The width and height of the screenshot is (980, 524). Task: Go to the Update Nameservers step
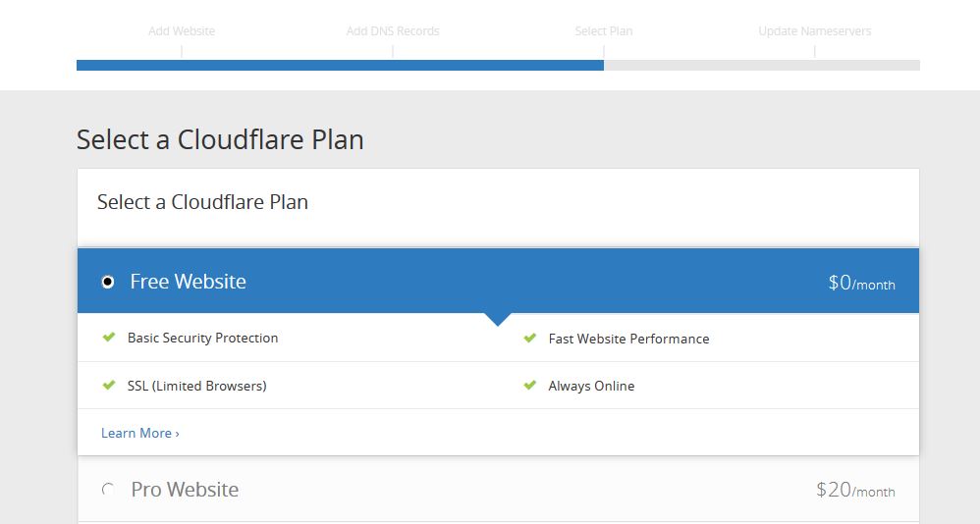pos(814,31)
